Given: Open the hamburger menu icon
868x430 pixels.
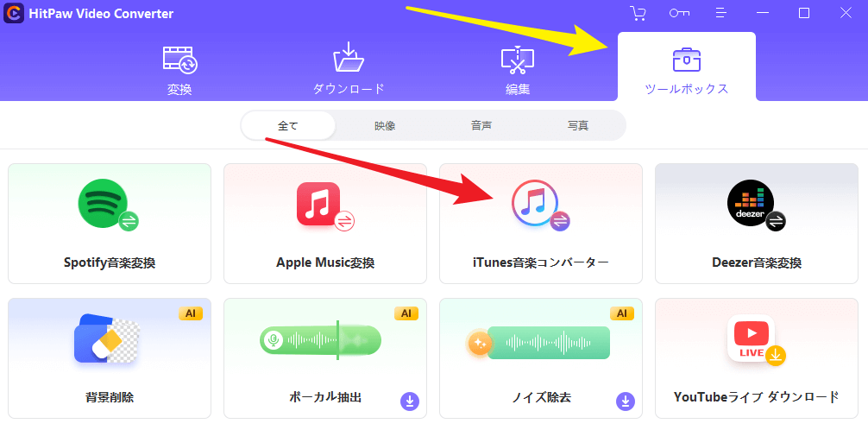Looking at the screenshot, I should tap(720, 13).
